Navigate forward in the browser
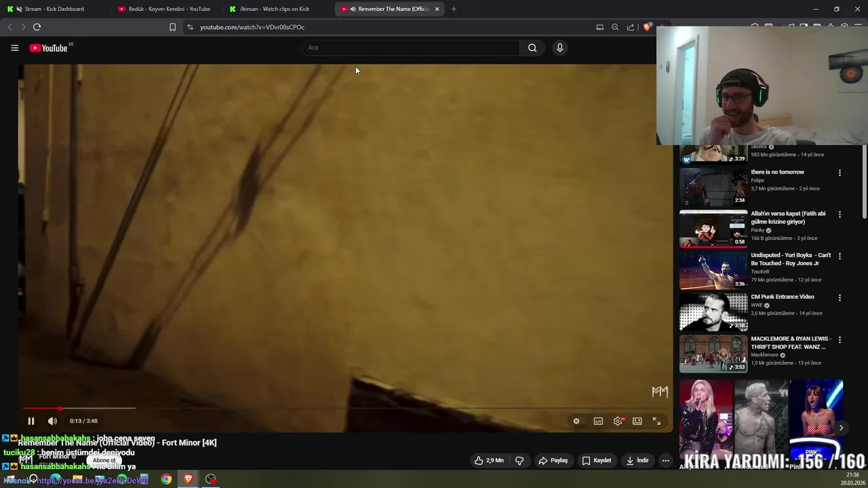The height and width of the screenshot is (488, 868). (x=22, y=27)
